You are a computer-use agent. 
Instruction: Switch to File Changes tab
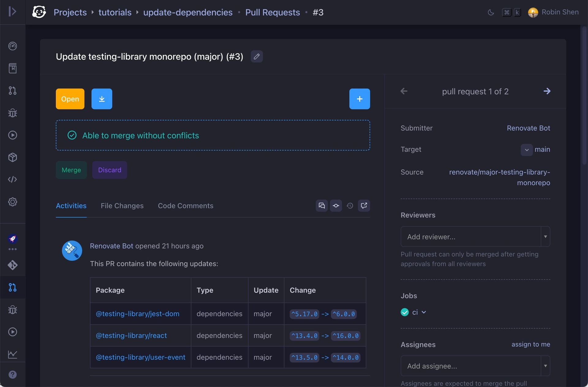click(122, 206)
